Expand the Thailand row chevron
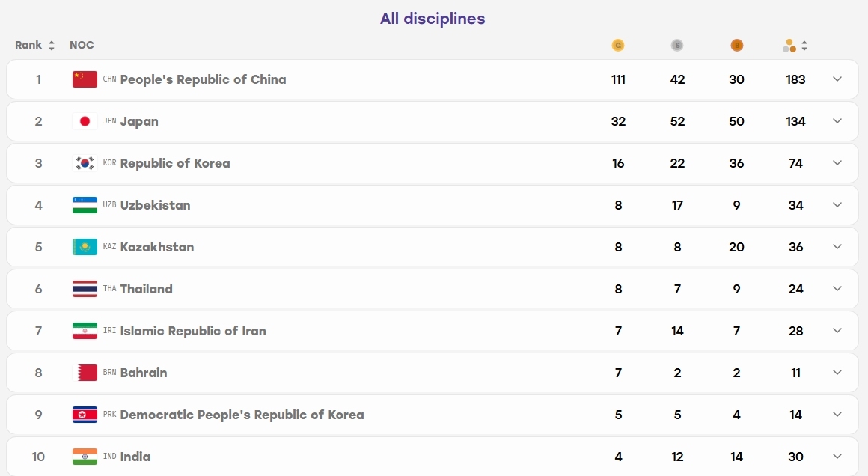The width and height of the screenshot is (868, 476). 837,288
